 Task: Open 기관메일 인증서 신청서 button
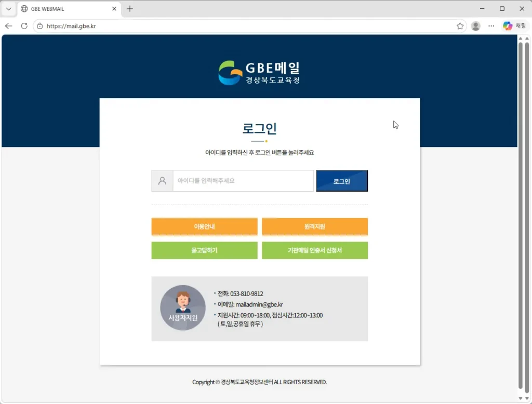[314, 250]
